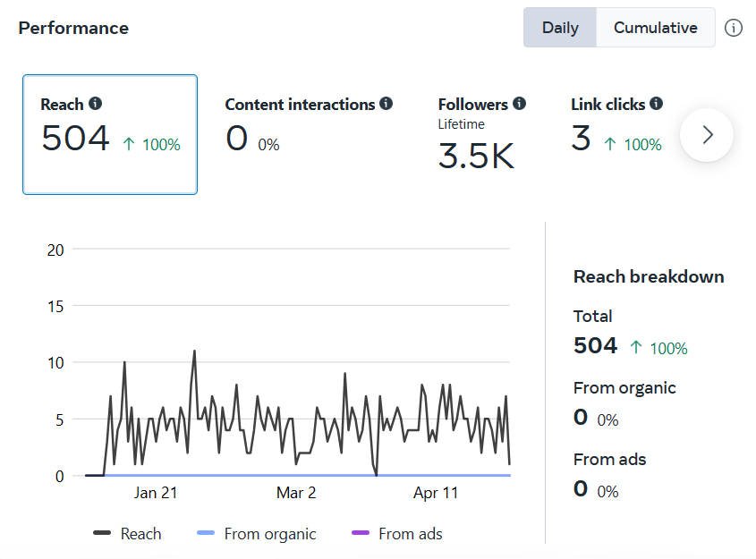Click the up arrow beside Reach breakdown total

point(636,347)
